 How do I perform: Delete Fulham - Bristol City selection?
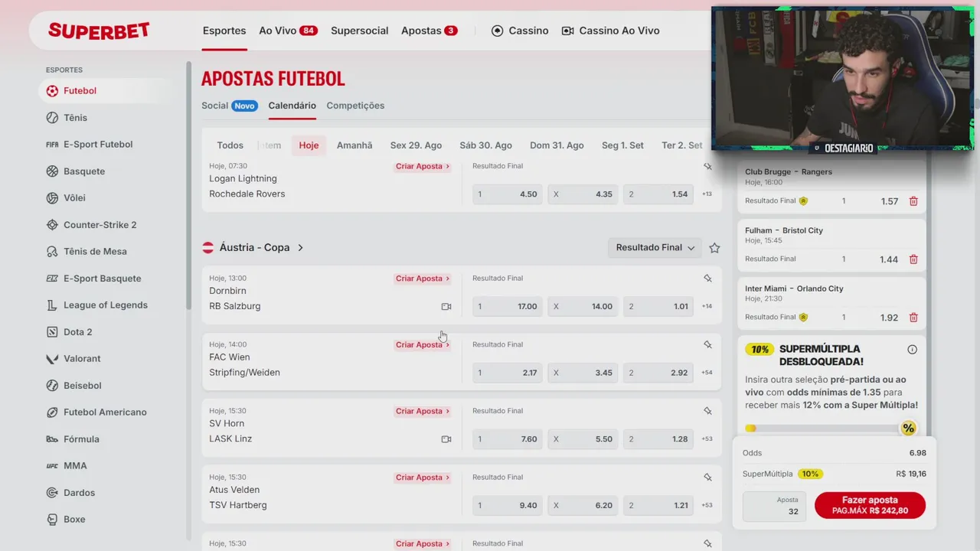click(913, 259)
